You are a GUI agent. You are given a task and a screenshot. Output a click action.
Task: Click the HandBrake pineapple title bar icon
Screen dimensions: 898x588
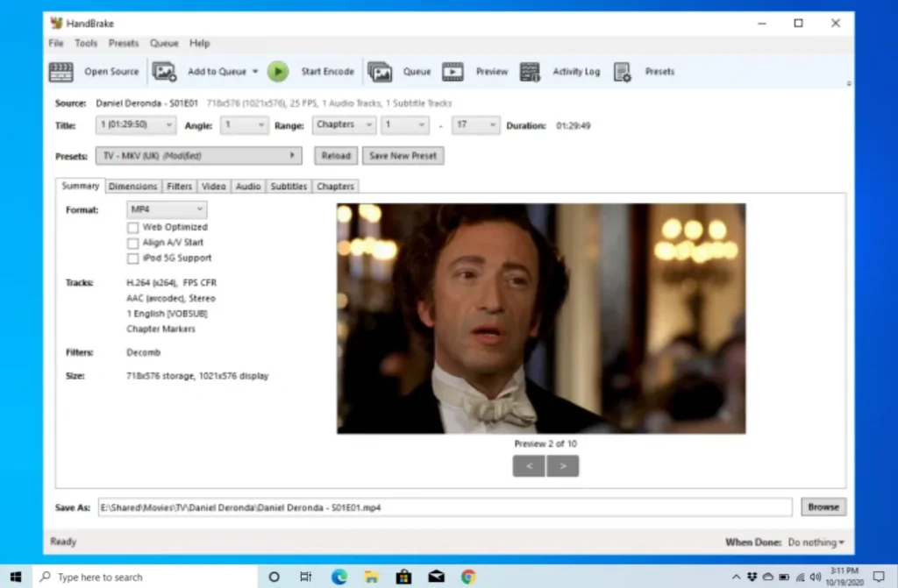(x=55, y=23)
